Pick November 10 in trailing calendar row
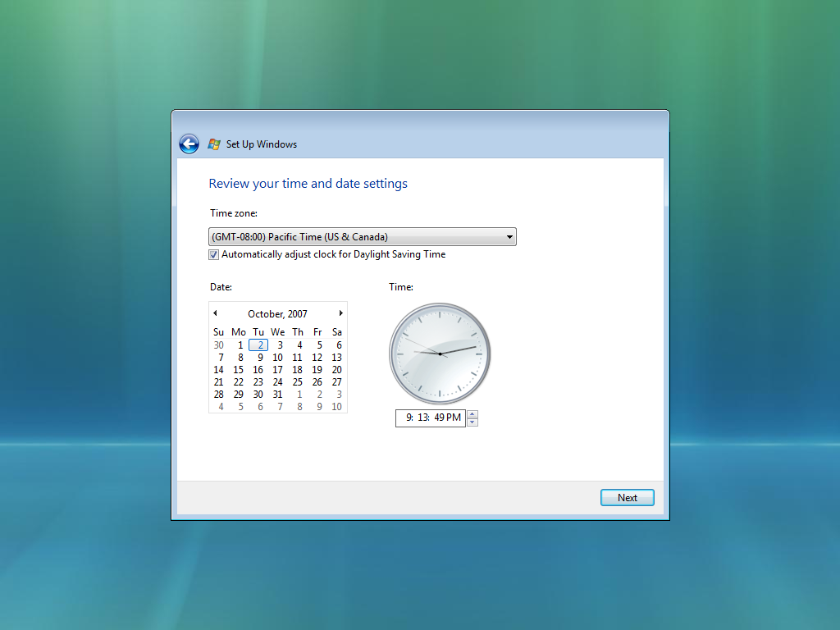Viewport: 840px width, 630px height. 336,407
